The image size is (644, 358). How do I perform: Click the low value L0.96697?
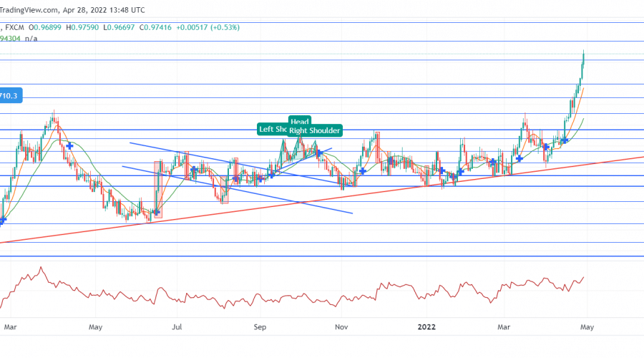click(x=119, y=27)
